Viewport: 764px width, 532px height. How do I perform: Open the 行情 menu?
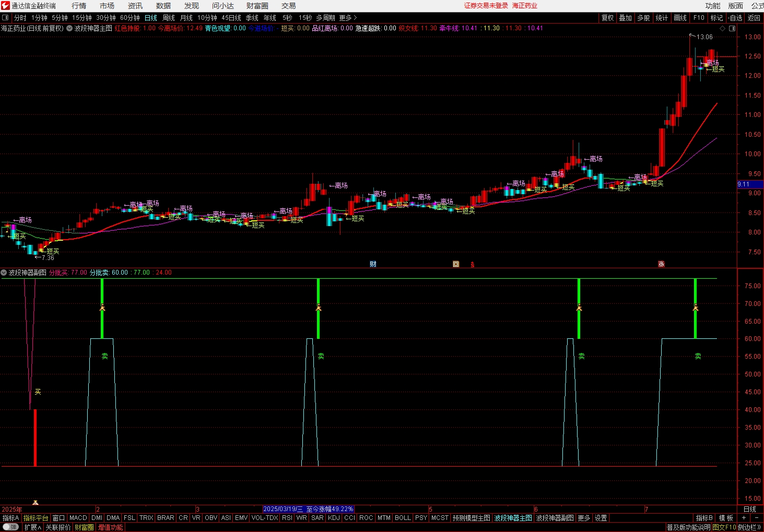(79, 6)
